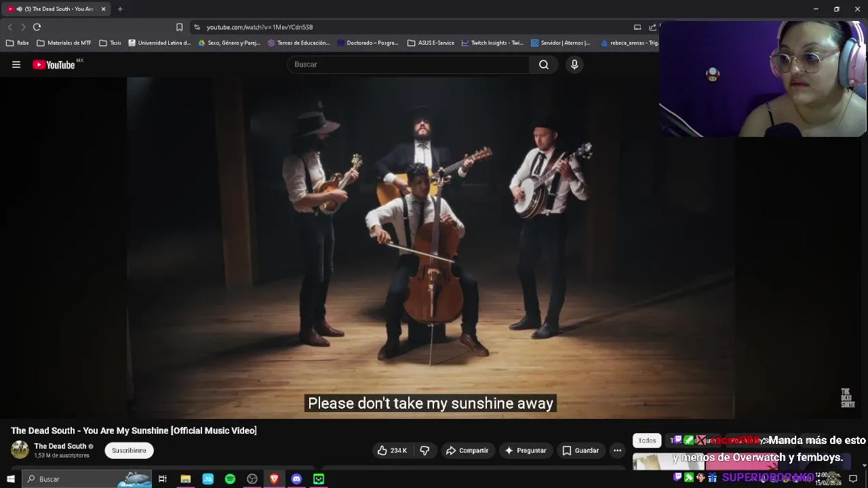This screenshot has height=488, width=868.
Task: Bookmark this page with bookmark icon
Action: pyautogui.click(x=179, y=27)
